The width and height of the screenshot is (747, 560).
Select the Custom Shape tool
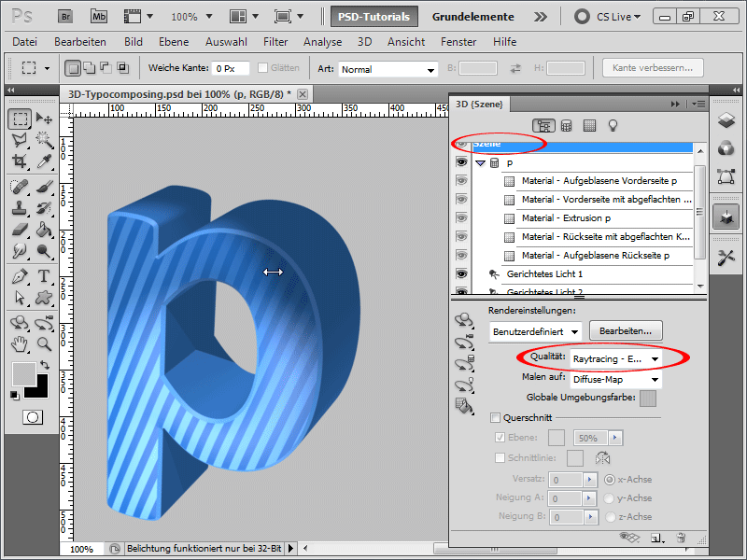[x=44, y=298]
